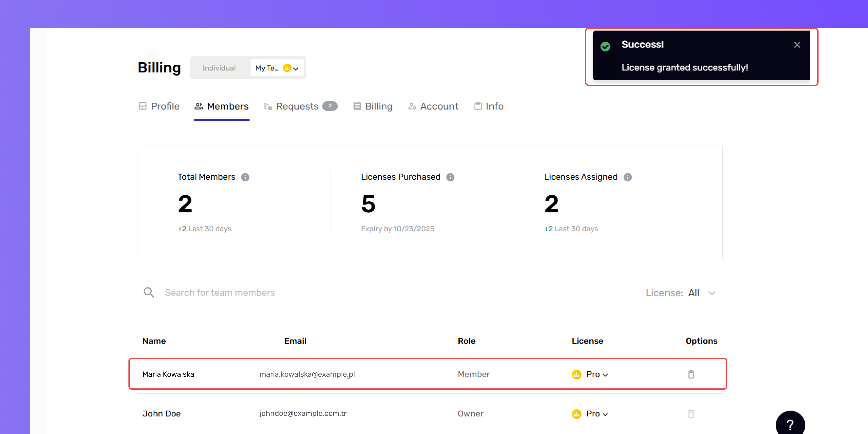This screenshot has height=434, width=868.
Task: Show info tooltip for Total Members
Action: tap(245, 177)
